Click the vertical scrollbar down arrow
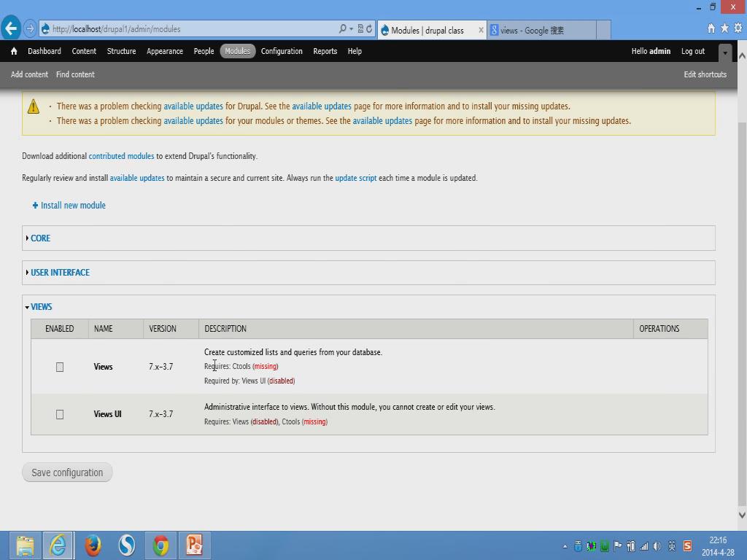Viewport: 747px width, 560px height. click(742, 515)
